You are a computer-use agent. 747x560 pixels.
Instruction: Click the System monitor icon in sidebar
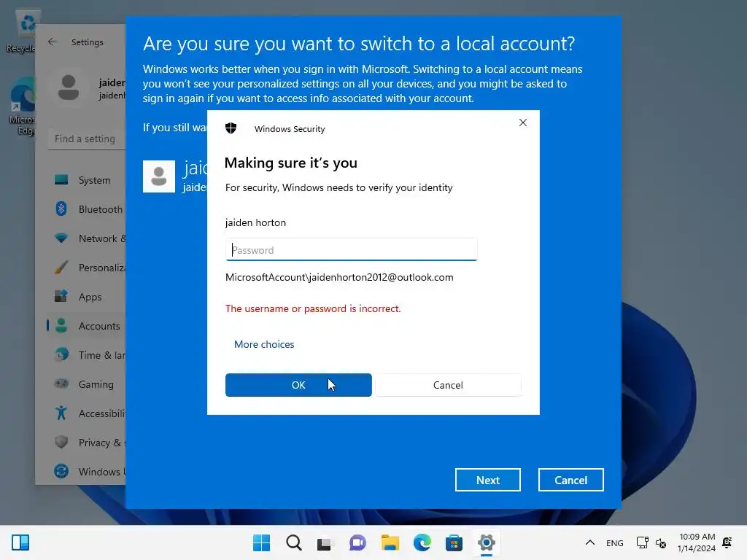[x=61, y=180]
